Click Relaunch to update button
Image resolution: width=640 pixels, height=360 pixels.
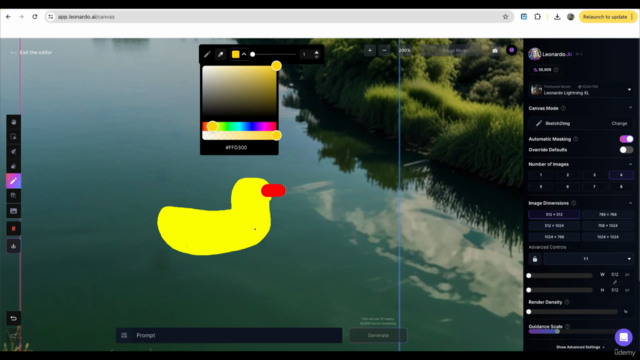point(608,17)
